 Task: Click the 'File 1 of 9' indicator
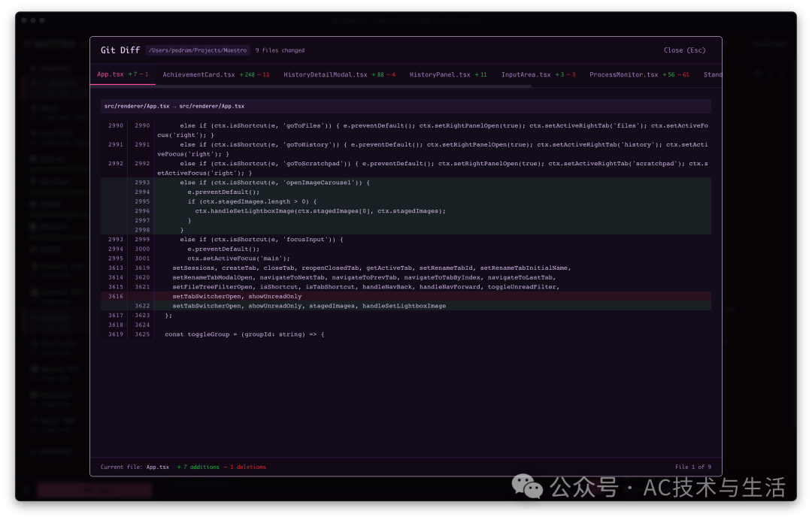tap(693, 467)
